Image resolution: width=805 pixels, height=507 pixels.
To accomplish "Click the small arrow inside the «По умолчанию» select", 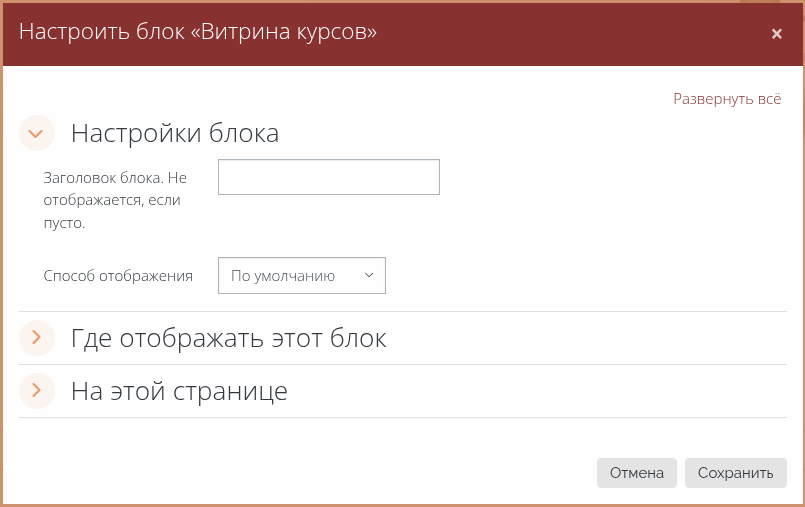I will point(368,276).
